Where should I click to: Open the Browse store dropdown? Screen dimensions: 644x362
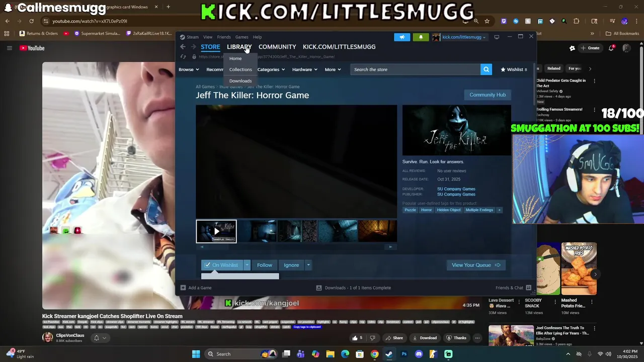pos(189,69)
